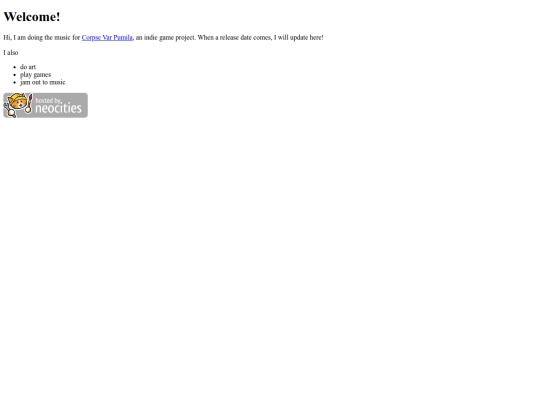The image size is (540, 405).
Task: Click the sentence ending "I will update here!"
Action: 299,38
